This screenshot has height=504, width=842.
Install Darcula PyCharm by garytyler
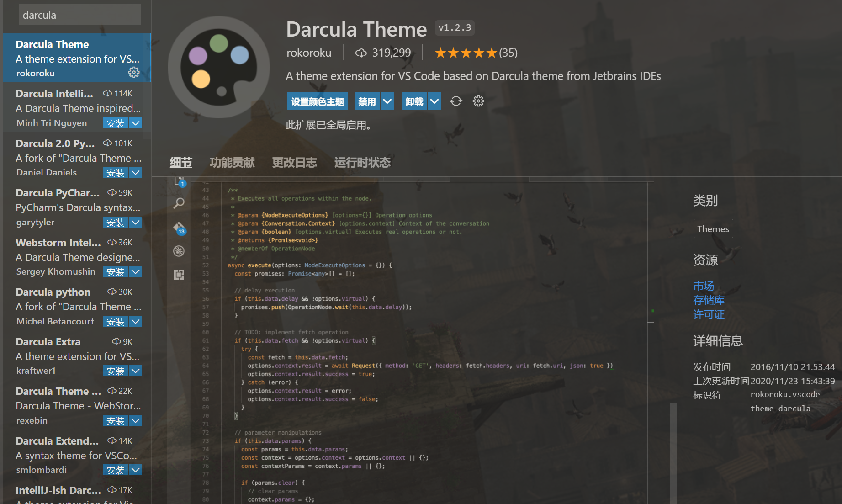tap(115, 222)
